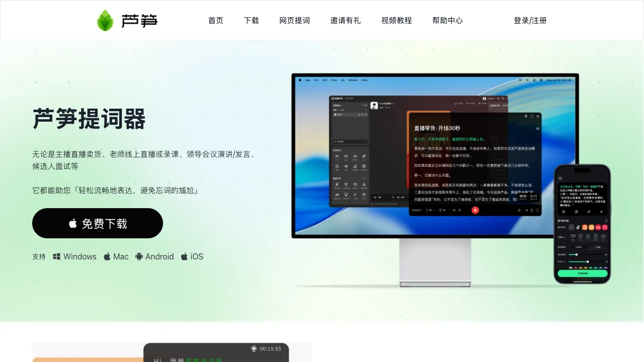
Task: Click the pin icon on the teleprompter window
Action: click(526, 116)
